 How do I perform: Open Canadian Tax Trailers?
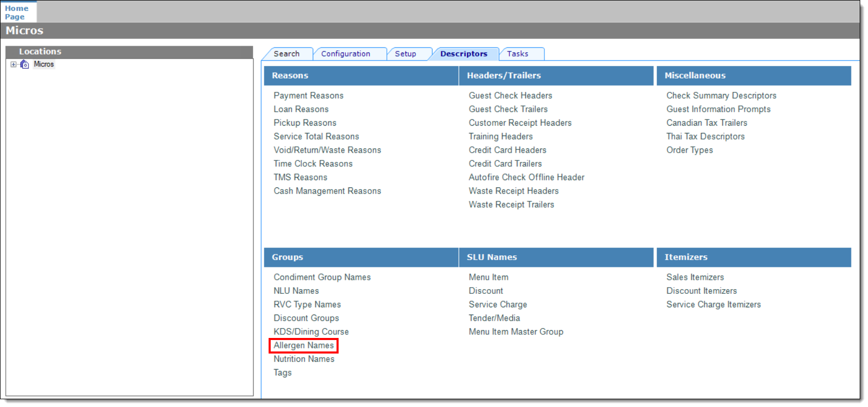(707, 123)
